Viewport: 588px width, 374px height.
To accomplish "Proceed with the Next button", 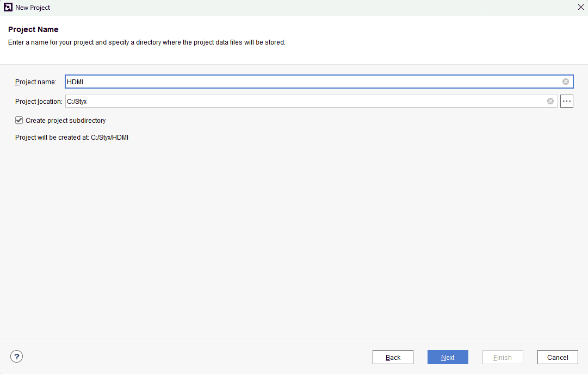I will [448, 357].
